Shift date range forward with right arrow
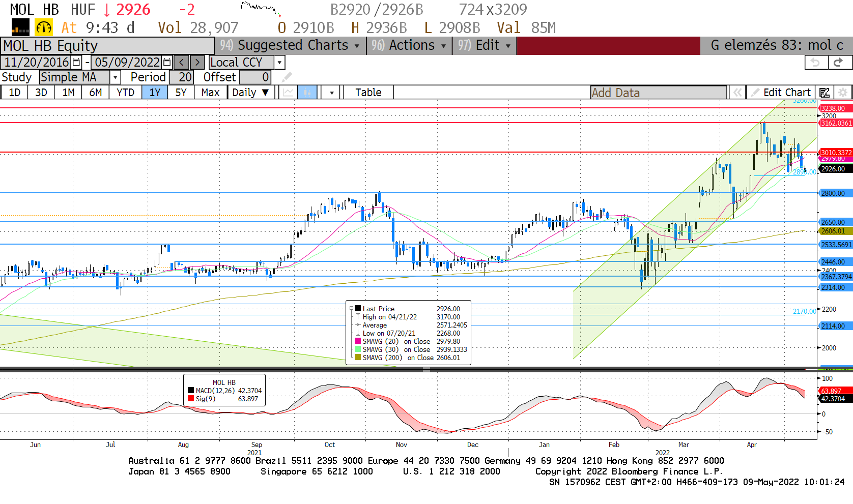The height and width of the screenshot is (504, 853). tap(197, 63)
